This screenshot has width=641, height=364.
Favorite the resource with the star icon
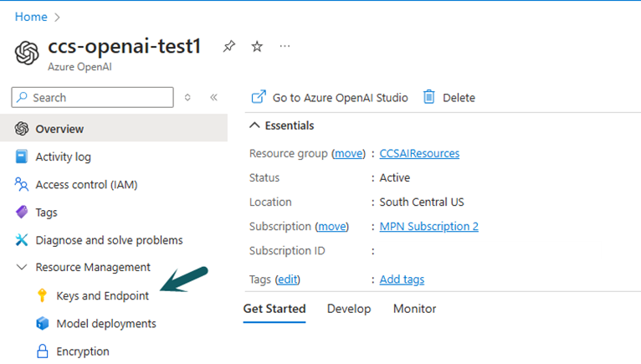[257, 46]
